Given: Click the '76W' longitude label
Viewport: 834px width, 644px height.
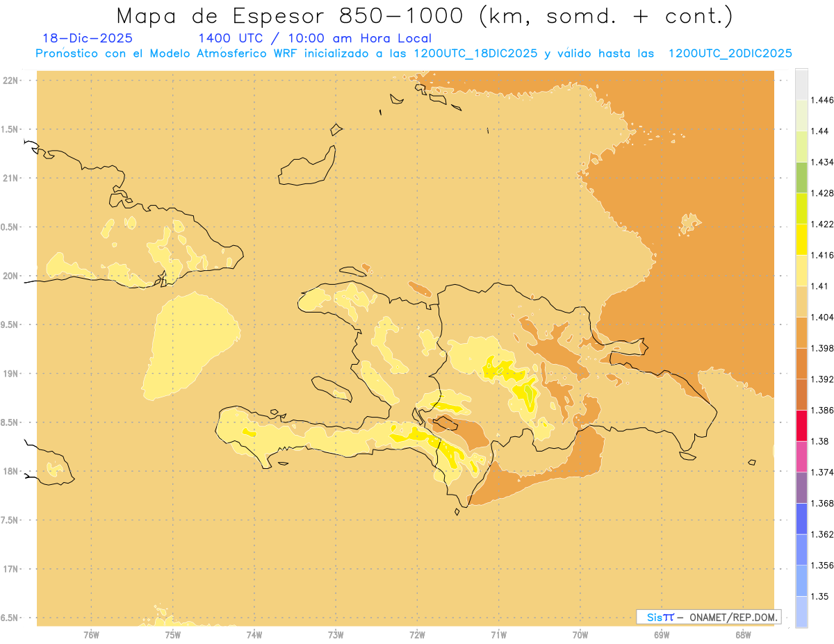Looking at the screenshot, I should point(91,635).
